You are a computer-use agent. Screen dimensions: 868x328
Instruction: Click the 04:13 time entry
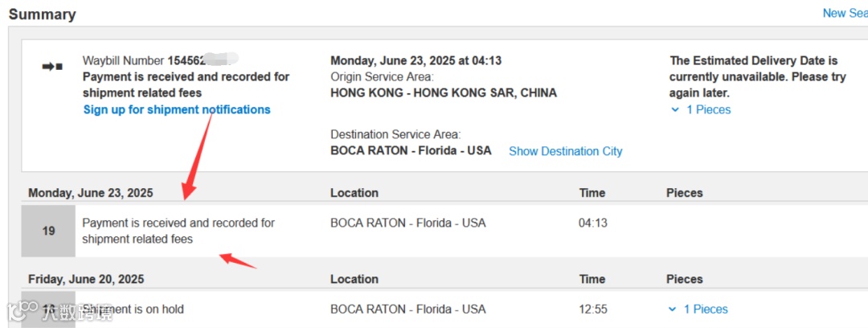tap(592, 223)
